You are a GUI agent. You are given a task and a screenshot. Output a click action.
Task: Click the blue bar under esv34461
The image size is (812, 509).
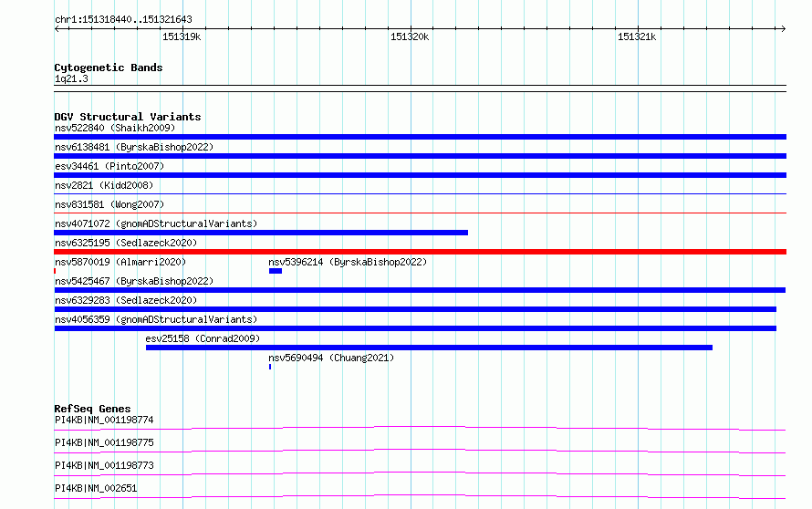(x=420, y=175)
